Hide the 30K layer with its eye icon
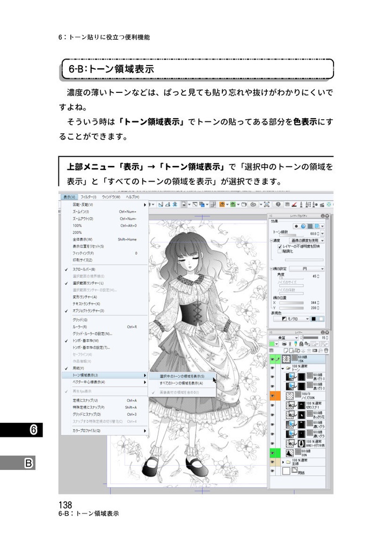Image resolution: width=392 pixels, height=550 pixels. (x=272, y=453)
